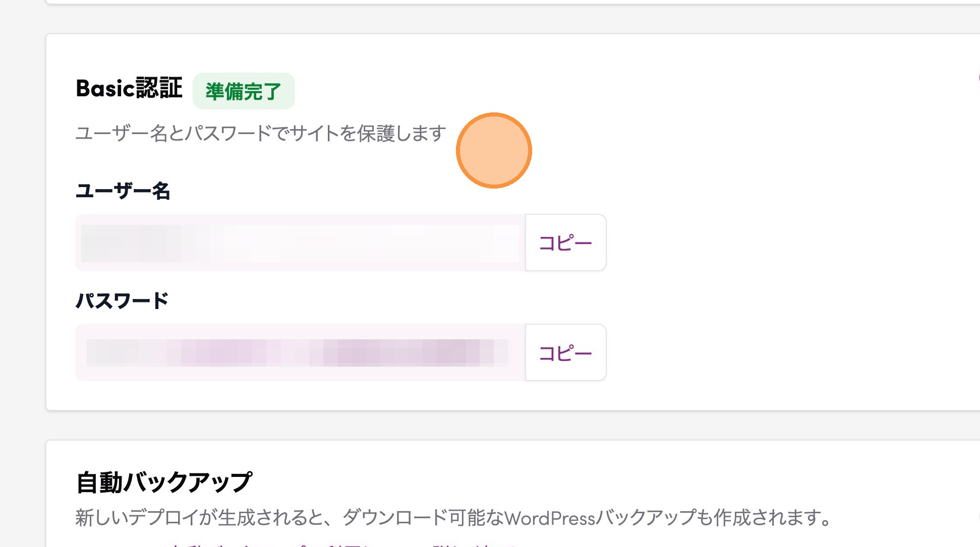The image size is (980, 547).
Task: Click the パスワード field label
Action: (122, 301)
